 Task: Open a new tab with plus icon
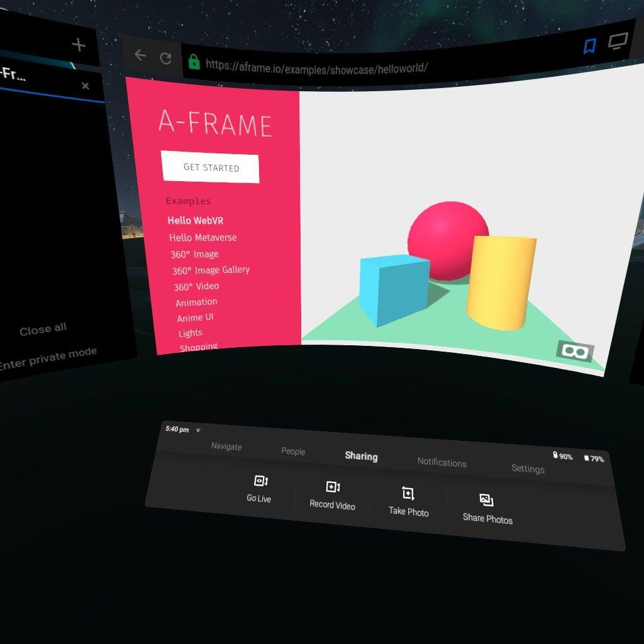(79, 45)
